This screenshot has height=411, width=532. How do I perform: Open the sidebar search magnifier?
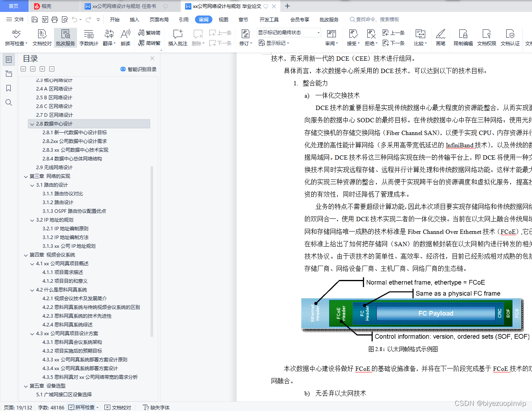[9, 102]
